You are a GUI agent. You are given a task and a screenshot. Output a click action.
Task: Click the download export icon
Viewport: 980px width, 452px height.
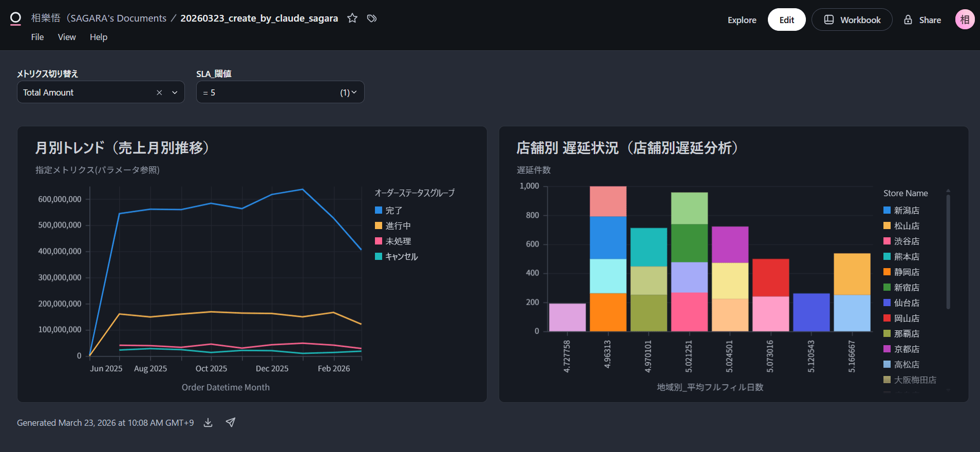pyautogui.click(x=208, y=423)
